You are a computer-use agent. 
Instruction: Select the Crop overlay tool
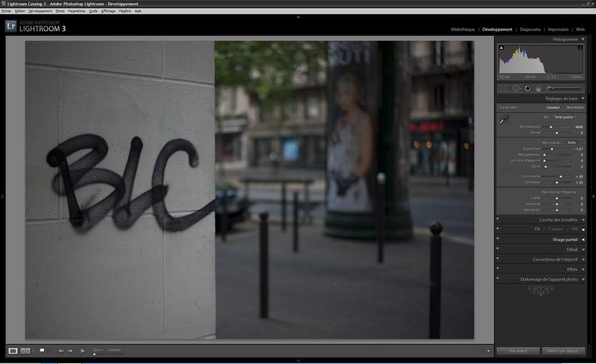[505, 88]
